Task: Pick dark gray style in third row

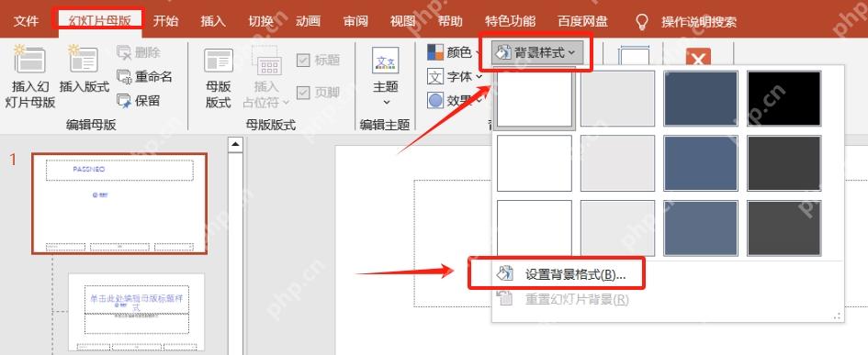Action: click(783, 228)
